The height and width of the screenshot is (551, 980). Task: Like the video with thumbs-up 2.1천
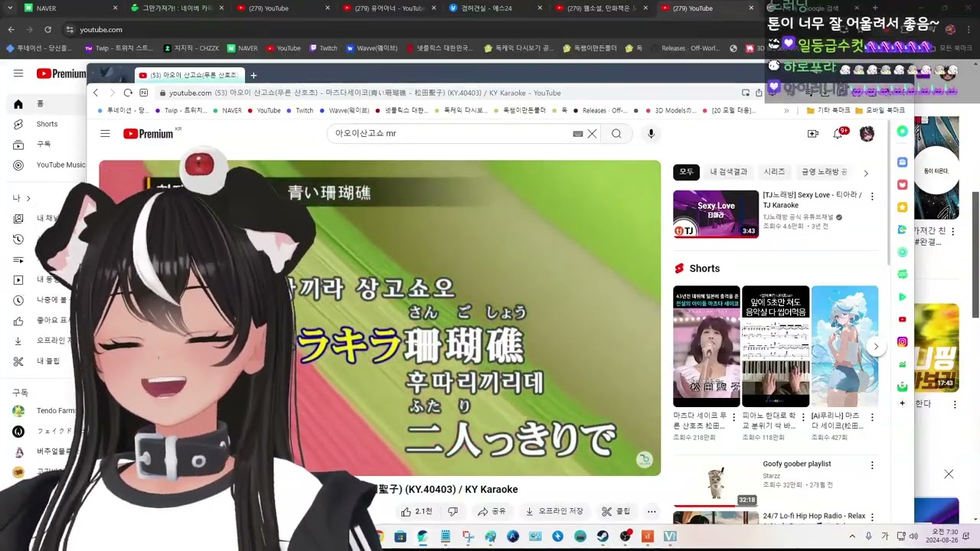416,511
